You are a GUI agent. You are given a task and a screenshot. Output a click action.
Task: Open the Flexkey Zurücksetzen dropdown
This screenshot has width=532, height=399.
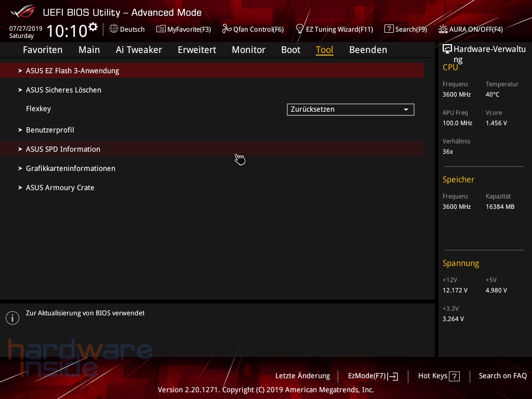351,110
